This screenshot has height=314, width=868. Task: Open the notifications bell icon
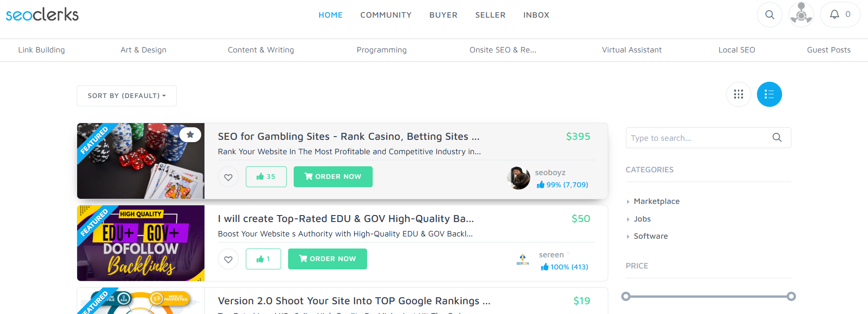[840, 15]
